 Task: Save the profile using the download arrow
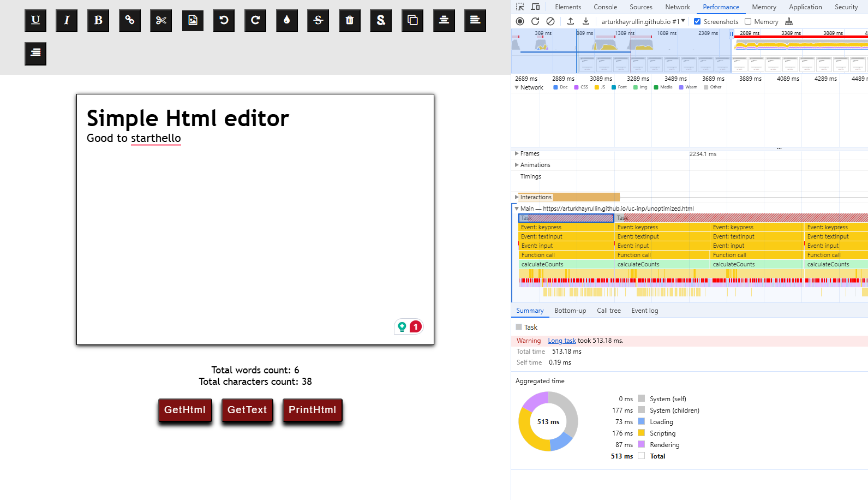[586, 21]
